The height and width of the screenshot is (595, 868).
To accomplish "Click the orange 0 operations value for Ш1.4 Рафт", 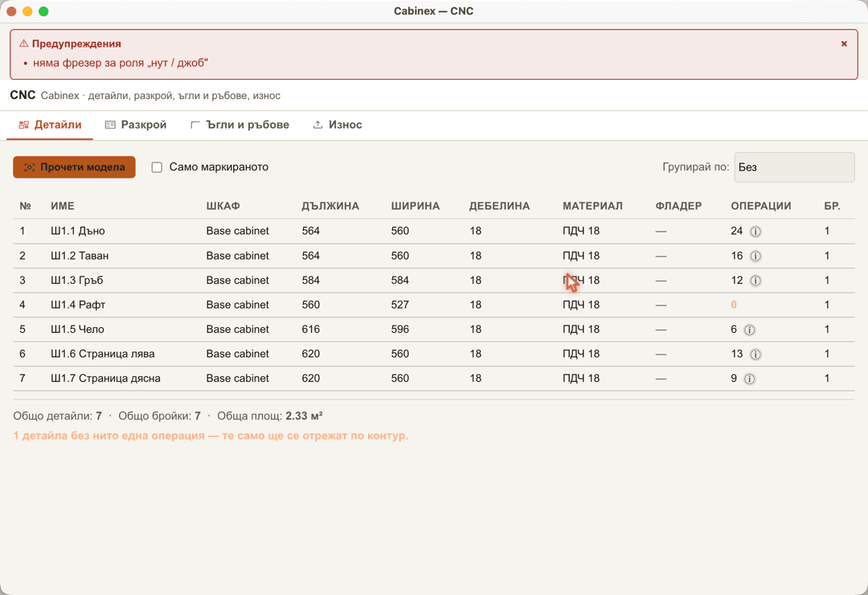I will click(734, 305).
